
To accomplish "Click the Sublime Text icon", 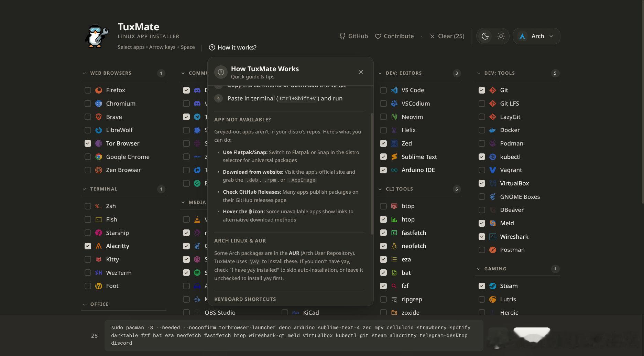I will click(x=394, y=157).
